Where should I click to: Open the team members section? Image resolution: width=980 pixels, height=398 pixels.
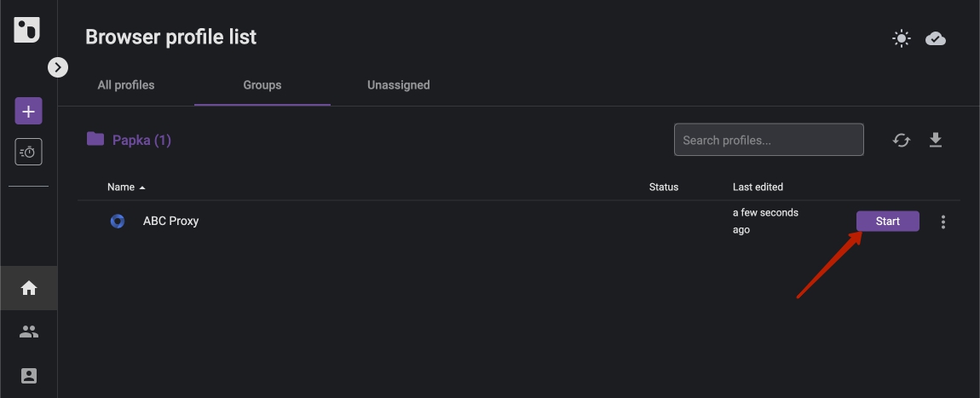pos(29,332)
